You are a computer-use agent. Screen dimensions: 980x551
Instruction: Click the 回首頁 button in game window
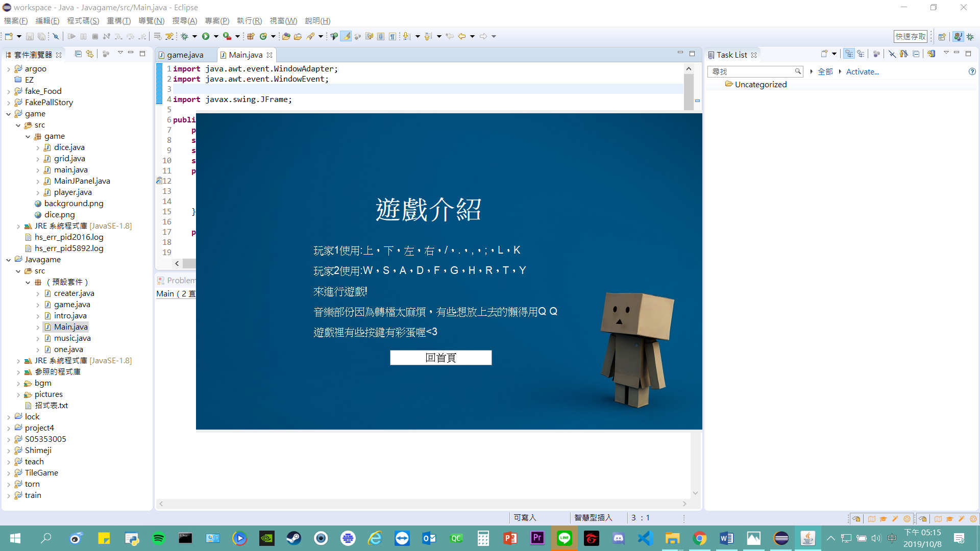click(440, 358)
